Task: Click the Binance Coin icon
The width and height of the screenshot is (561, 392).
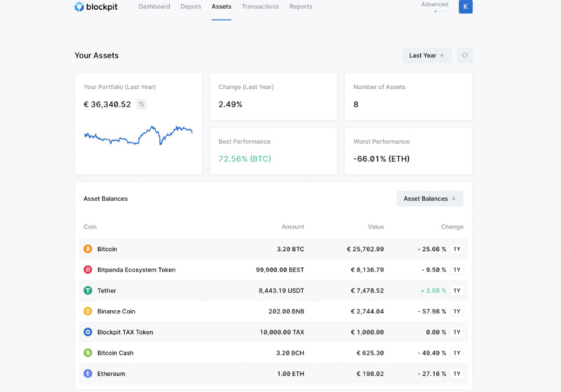Action: (88, 311)
